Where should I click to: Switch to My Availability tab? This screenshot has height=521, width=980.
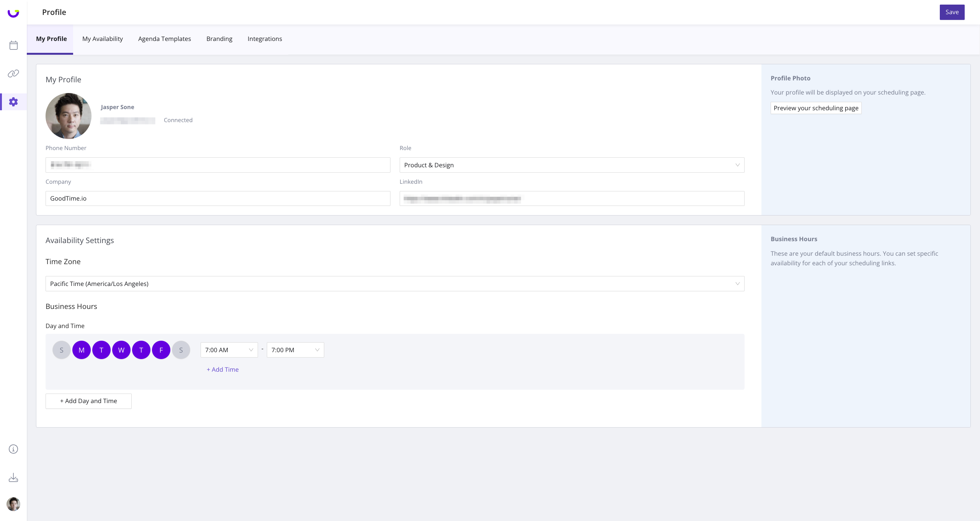click(103, 39)
